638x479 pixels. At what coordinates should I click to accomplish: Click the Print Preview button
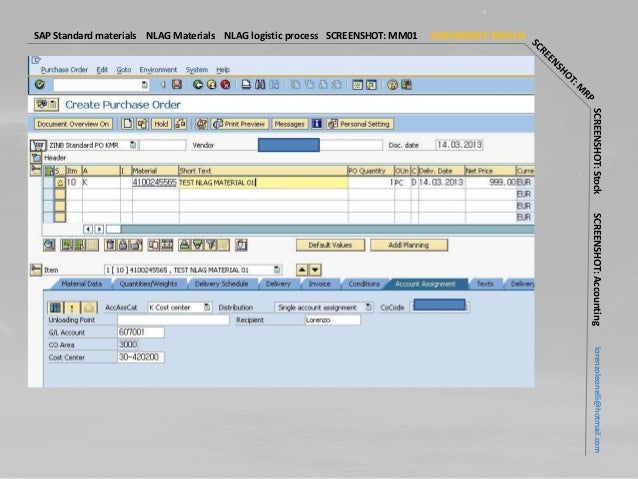pyautogui.click(x=240, y=124)
